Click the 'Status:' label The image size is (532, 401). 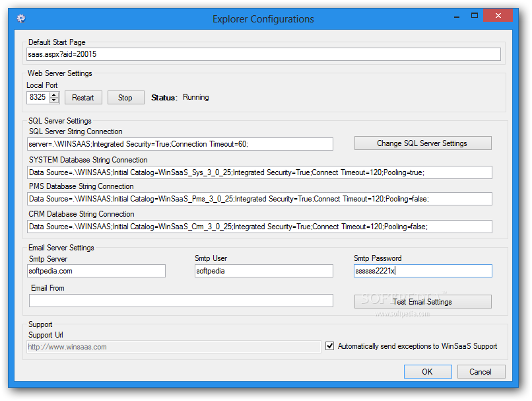point(164,98)
